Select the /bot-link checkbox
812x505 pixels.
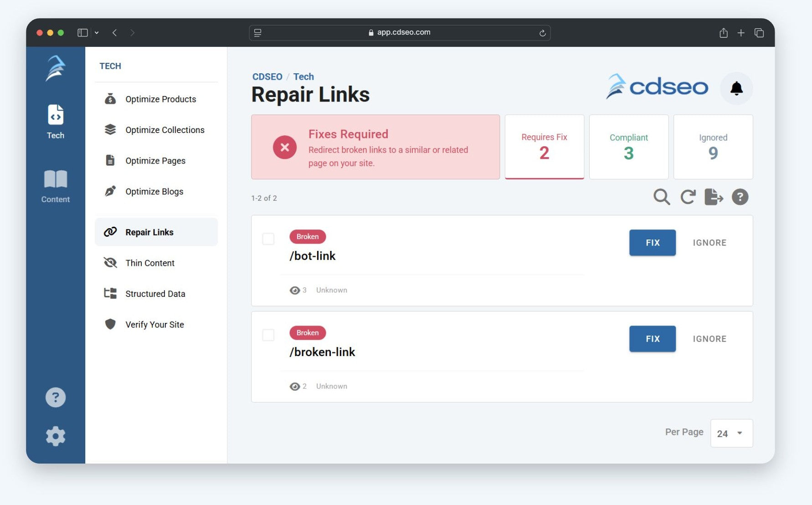268,239
